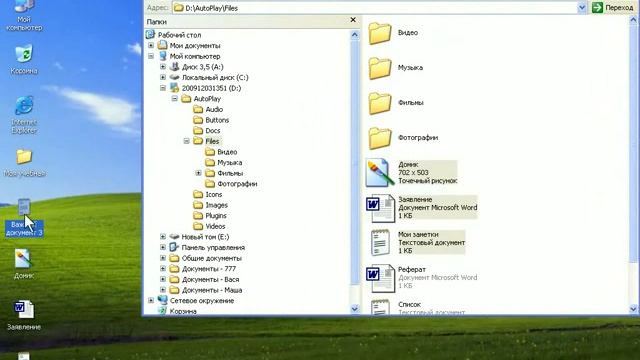This screenshot has width=640, height=360.
Task: Select Общие документы in folder tree
Action: point(211,258)
